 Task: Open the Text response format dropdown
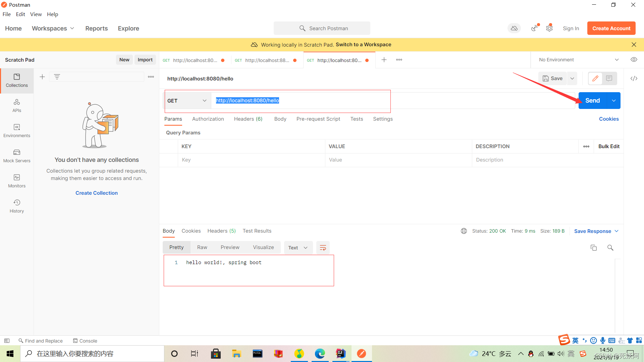(298, 247)
